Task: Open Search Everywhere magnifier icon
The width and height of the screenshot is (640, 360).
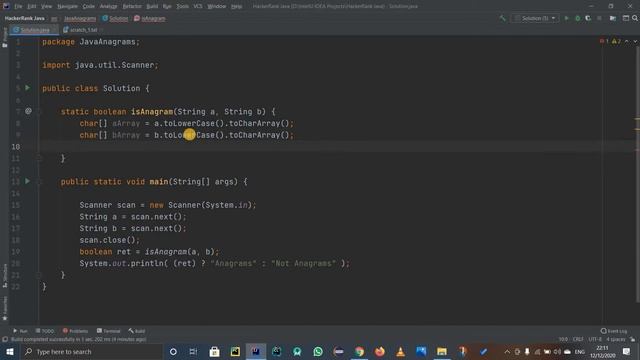Action: point(635,18)
